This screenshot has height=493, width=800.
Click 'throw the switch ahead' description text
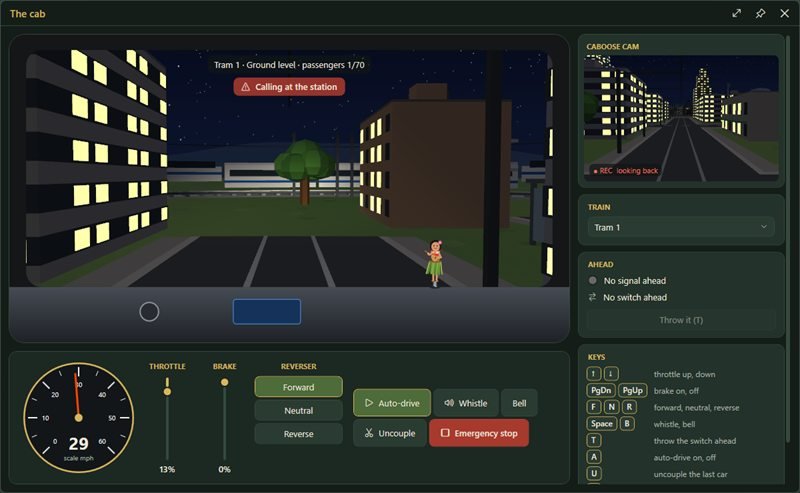point(695,441)
